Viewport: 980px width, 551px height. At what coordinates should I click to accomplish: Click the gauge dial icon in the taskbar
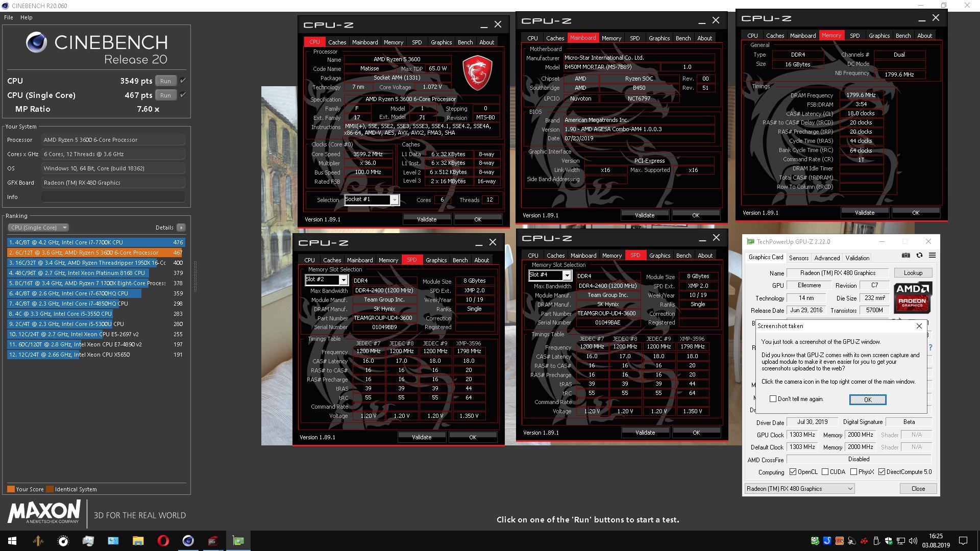63,541
